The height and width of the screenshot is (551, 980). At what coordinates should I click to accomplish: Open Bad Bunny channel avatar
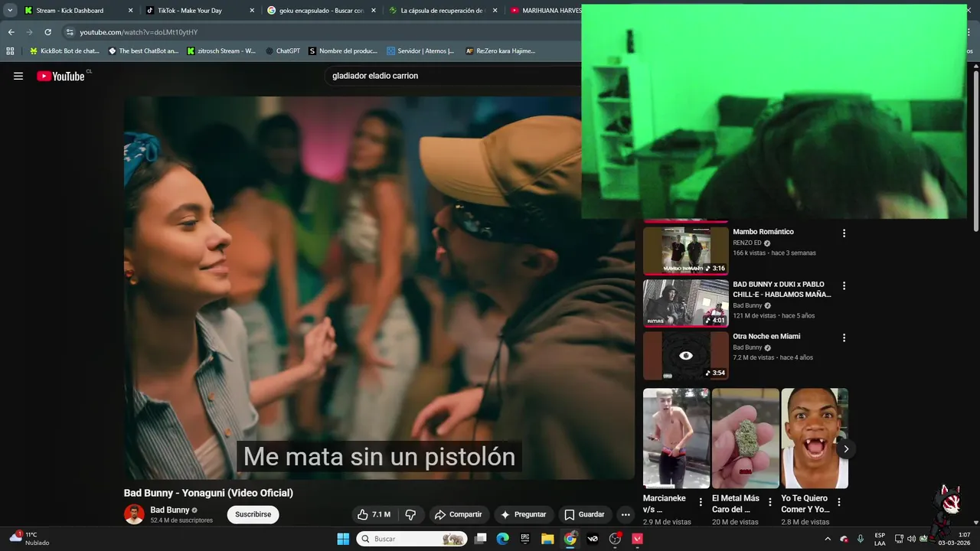tap(134, 514)
